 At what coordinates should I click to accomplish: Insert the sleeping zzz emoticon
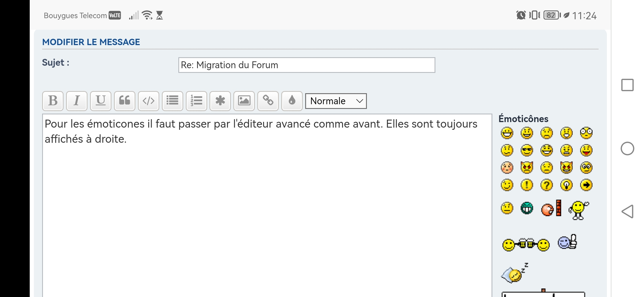point(514,273)
